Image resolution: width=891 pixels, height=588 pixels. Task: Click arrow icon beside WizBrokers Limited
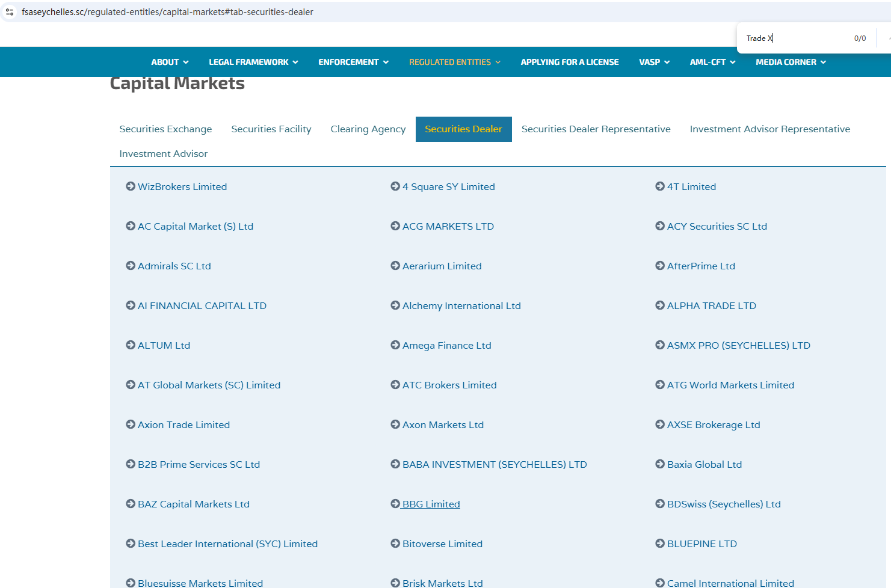pos(131,186)
